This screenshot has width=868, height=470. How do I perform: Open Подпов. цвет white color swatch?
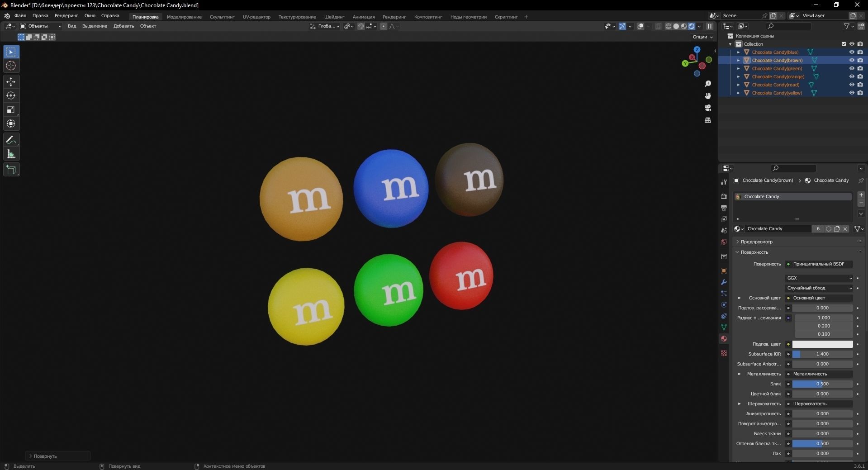tap(822, 344)
